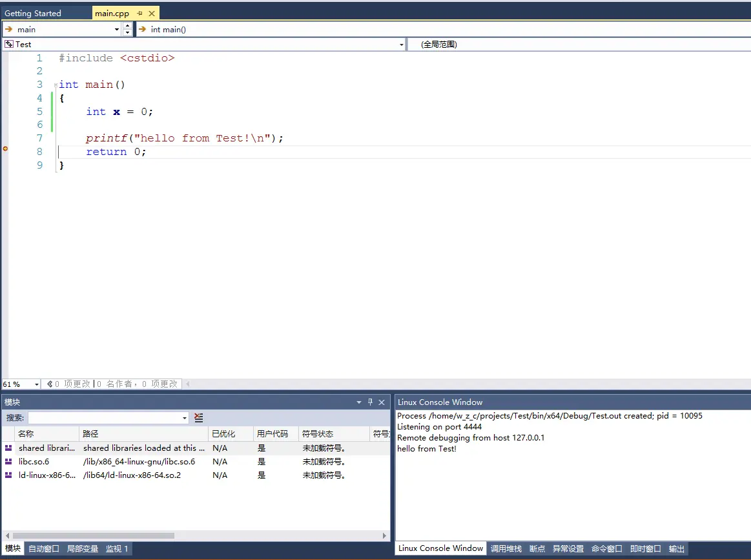Click the printf call on line 7
Viewport: 751px width, 560px height.
click(185, 138)
